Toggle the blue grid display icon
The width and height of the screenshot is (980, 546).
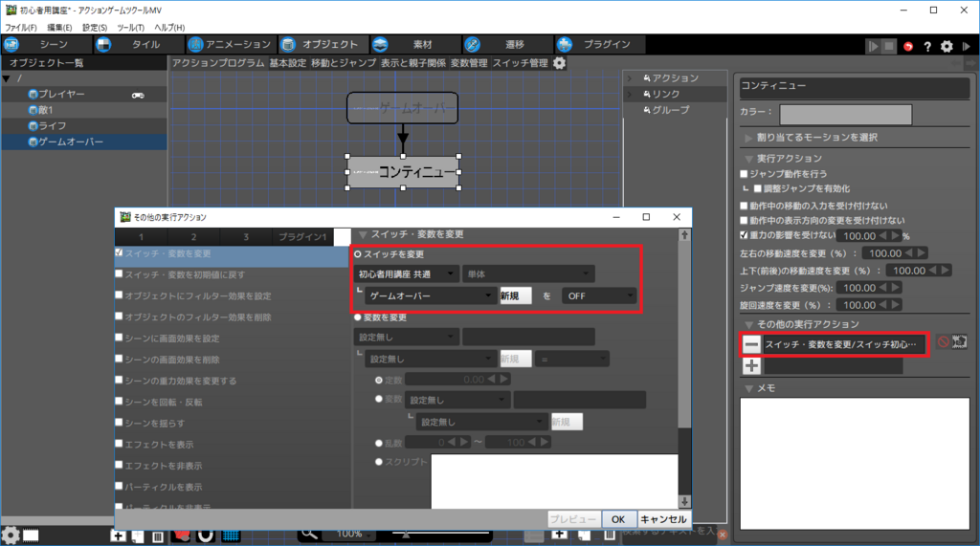[x=231, y=535]
